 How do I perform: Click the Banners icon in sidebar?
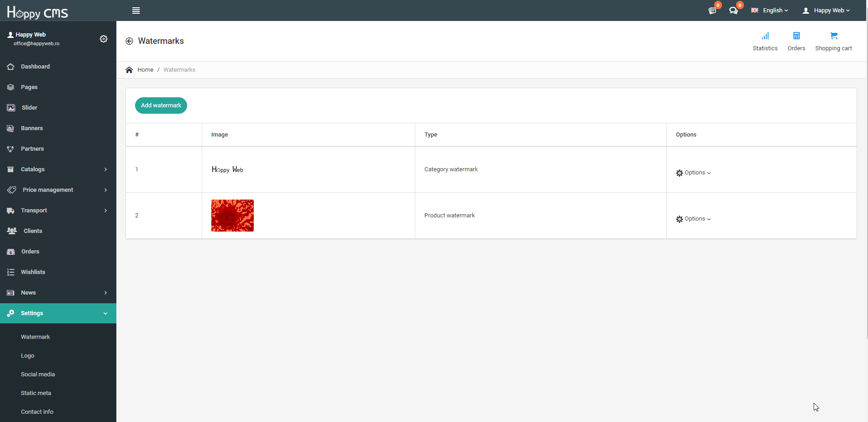10,128
